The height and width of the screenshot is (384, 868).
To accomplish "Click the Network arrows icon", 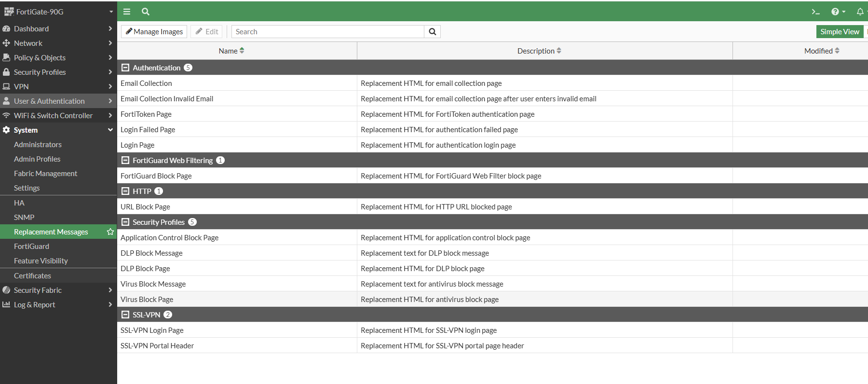I will coord(6,43).
